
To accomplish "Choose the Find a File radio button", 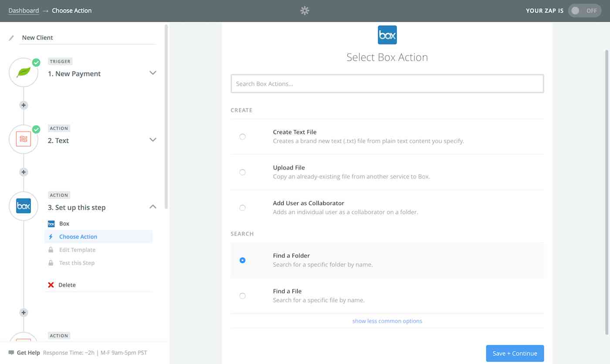I will [x=242, y=296].
